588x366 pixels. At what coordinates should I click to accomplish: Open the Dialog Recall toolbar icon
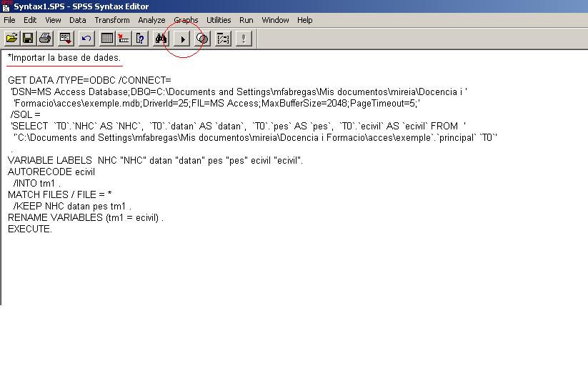click(x=66, y=38)
